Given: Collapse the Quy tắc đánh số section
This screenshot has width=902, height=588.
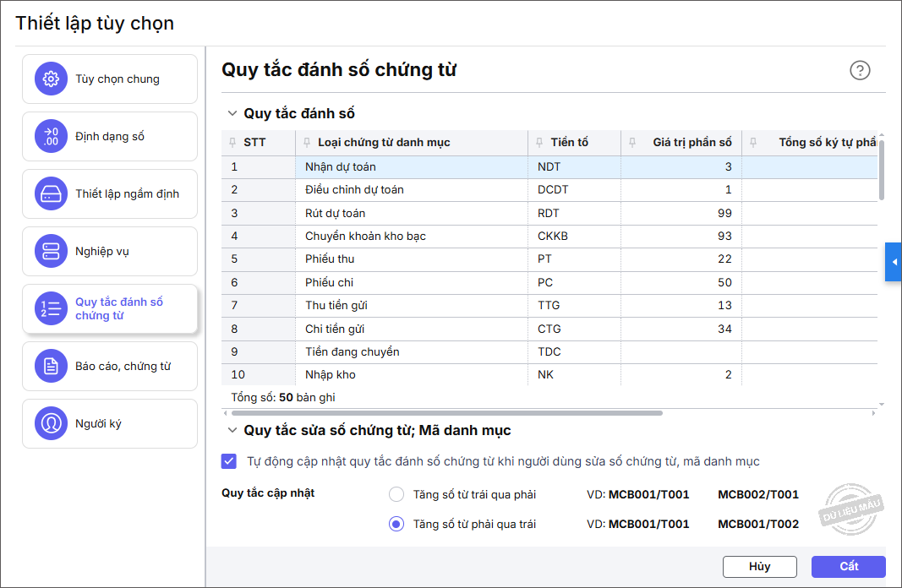Looking at the screenshot, I should click(x=232, y=113).
